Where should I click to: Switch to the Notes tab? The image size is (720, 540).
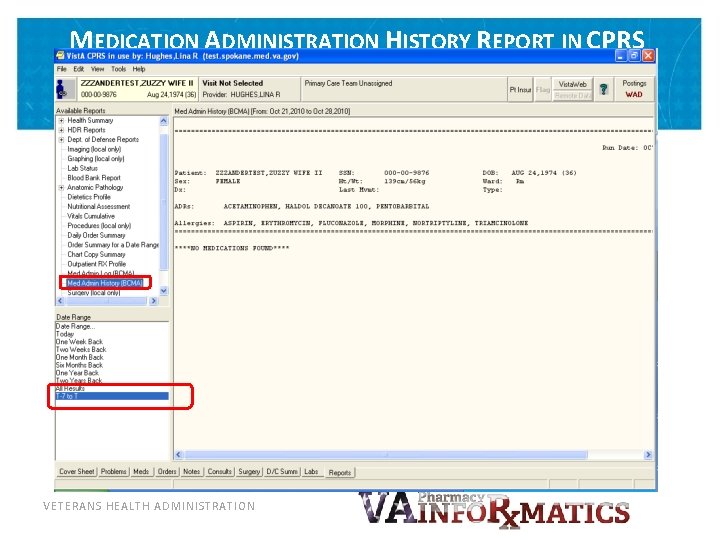(191, 472)
